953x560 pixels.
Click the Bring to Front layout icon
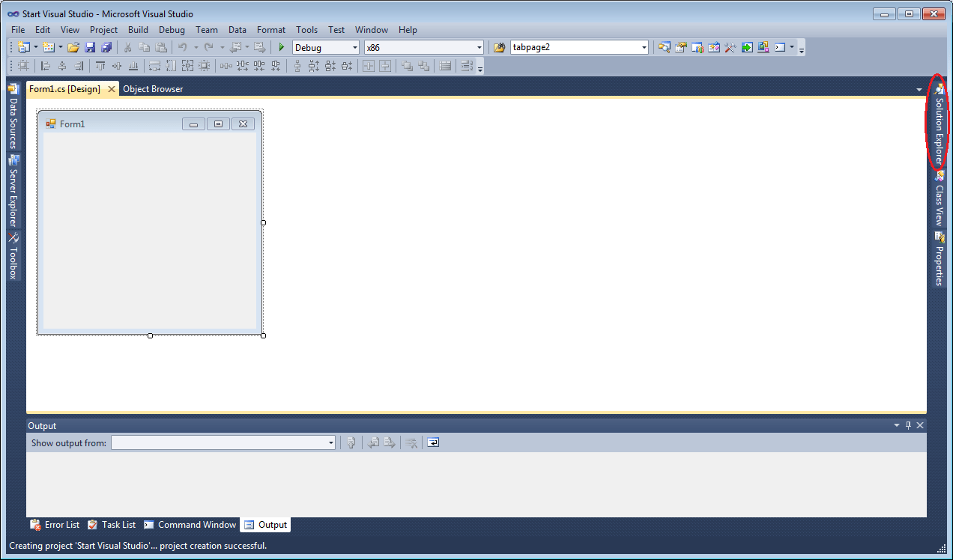pyautogui.click(x=407, y=66)
